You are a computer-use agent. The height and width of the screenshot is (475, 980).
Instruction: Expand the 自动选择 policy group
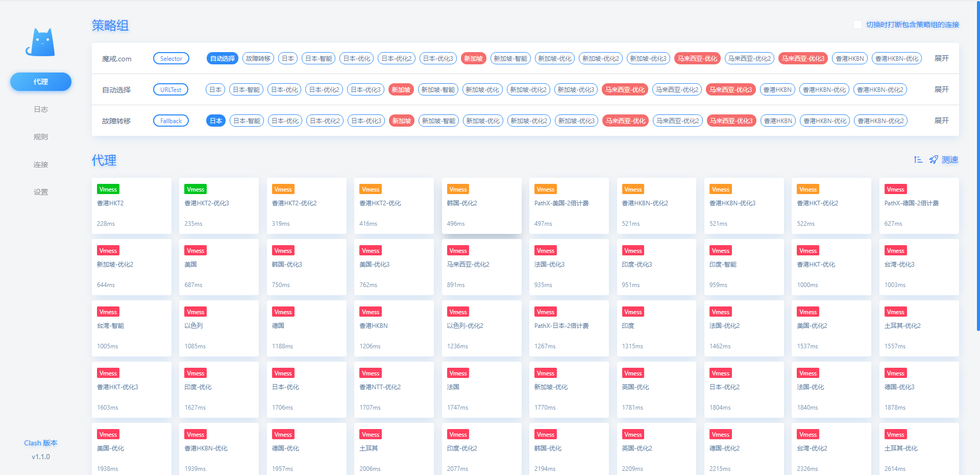[941, 89]
